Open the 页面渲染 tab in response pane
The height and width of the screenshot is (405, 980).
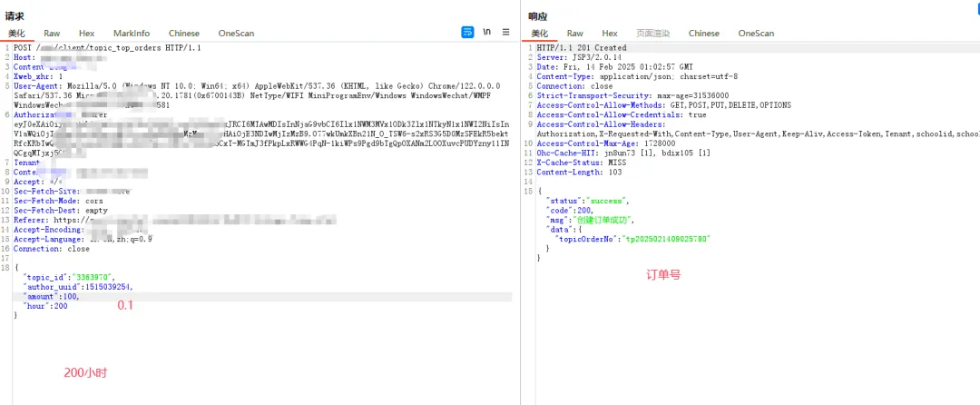tap(653, 33)
